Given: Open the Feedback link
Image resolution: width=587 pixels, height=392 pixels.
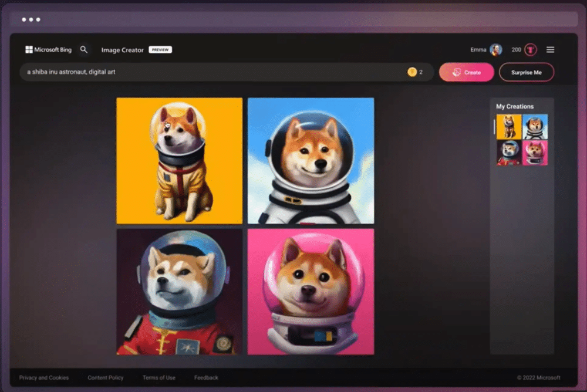Looking at the screenshot, I should [206, 377].
